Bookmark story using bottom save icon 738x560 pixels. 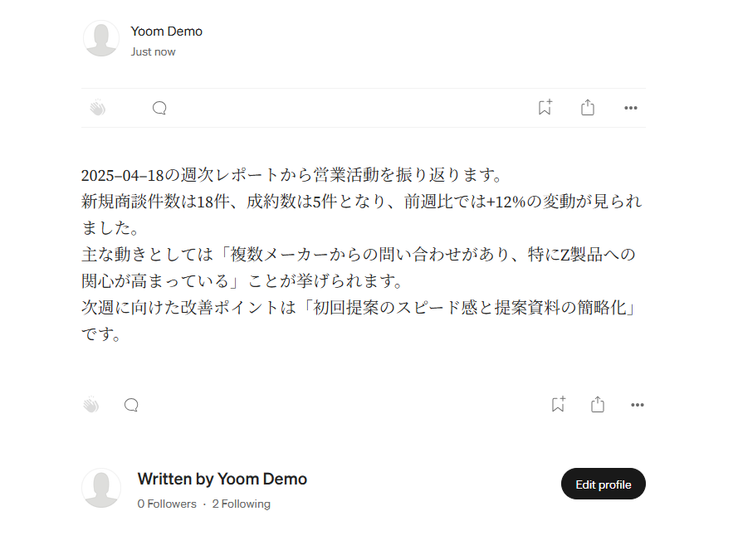[558, 404]
